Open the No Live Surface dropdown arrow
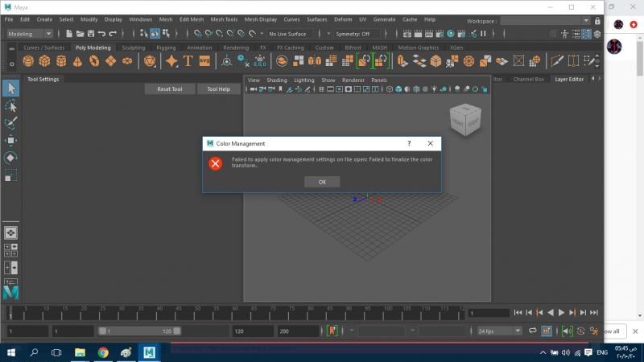 pyautogui.click(x=328, y=34)
